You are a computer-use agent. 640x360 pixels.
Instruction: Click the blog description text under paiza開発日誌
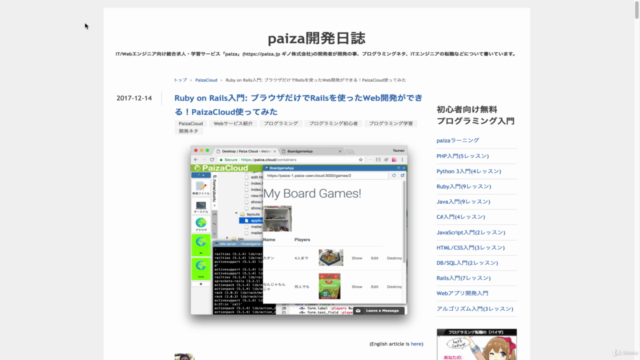[x=316, y=54]
